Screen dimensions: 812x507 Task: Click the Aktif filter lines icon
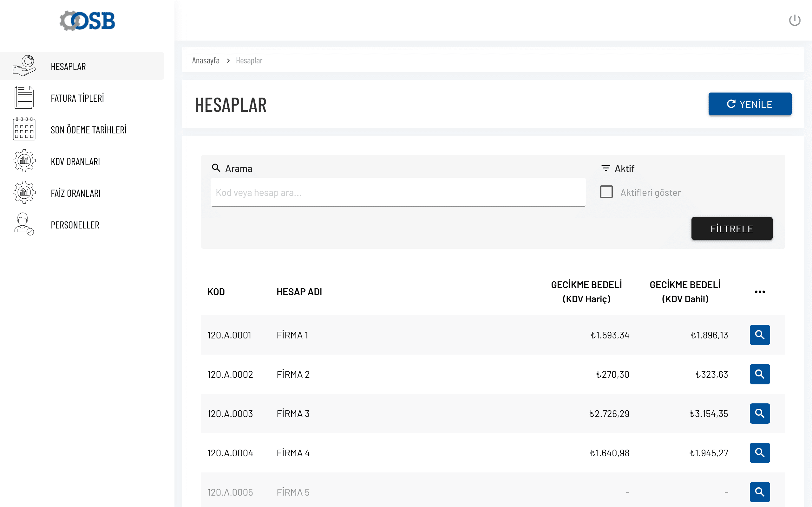[605, 168]
